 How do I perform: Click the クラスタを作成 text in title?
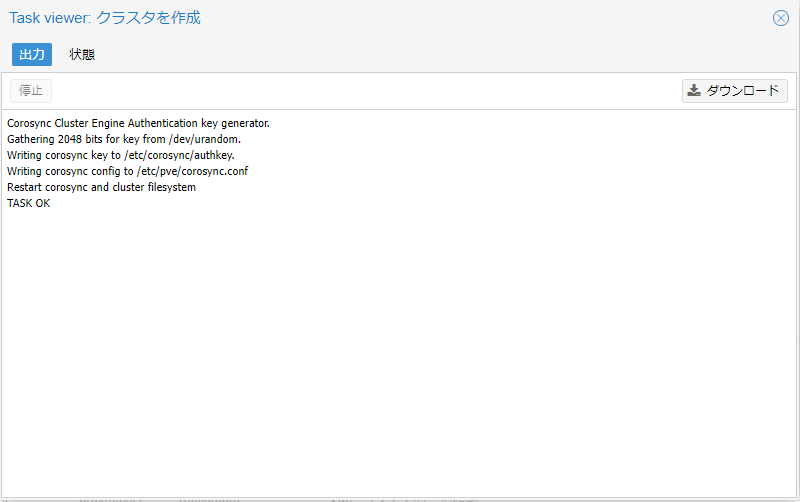[x=148, y=18]
